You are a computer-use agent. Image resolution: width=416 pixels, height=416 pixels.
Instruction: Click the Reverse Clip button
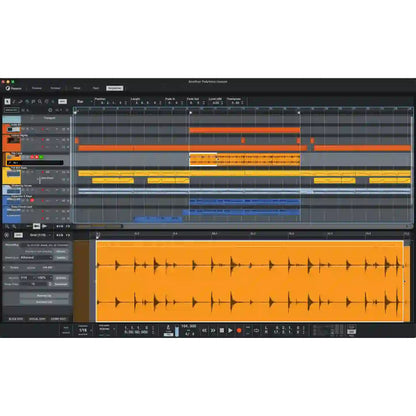point(44,296)
